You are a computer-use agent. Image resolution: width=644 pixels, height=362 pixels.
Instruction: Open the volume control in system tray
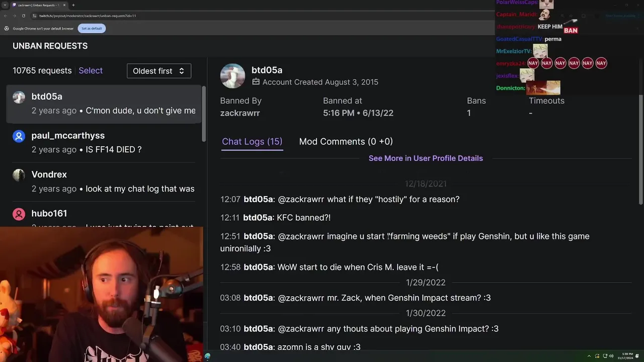pyautogui.click(x=611, y=356)
